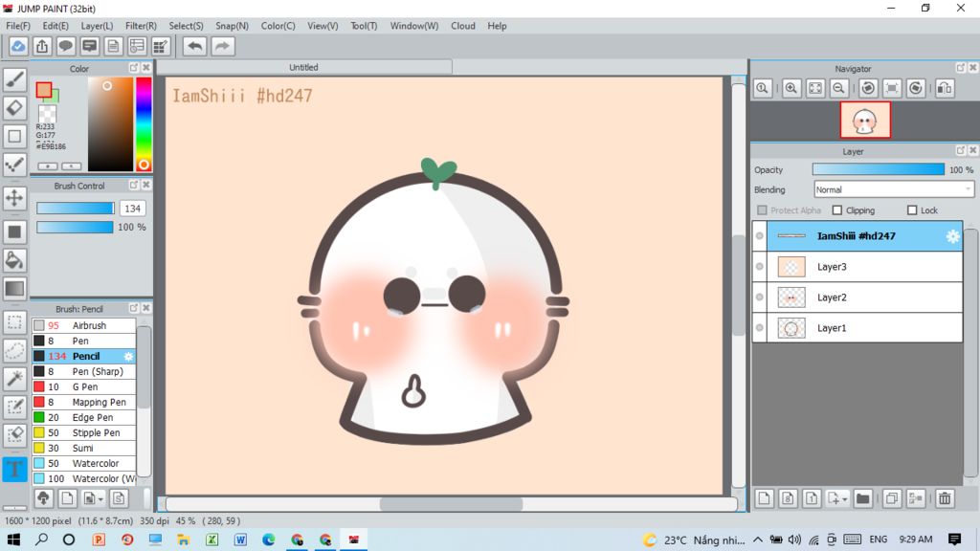Open the Layer menu in the menu bar

(x=97, y=26)
